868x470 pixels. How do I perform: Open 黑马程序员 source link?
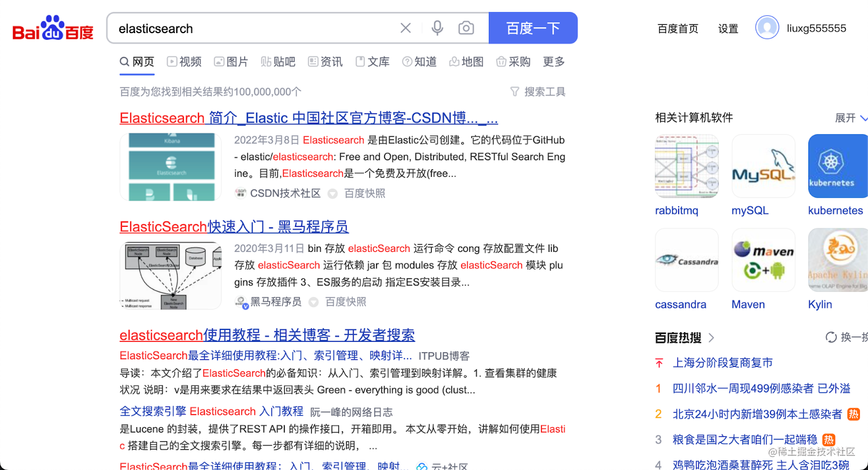[276, 302]
